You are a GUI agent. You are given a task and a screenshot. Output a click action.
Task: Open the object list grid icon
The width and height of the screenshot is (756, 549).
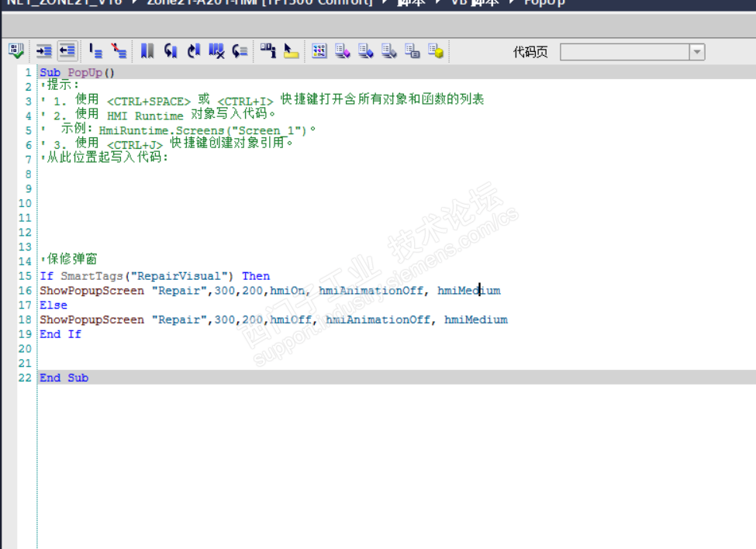(319, 50)
